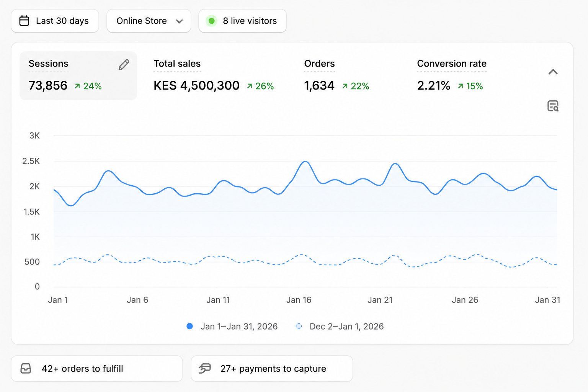Image resolution: width=588 pixels, height=392 pixels.
Task: Click the Total sales upward trend arrow
Action: (250, 86)
